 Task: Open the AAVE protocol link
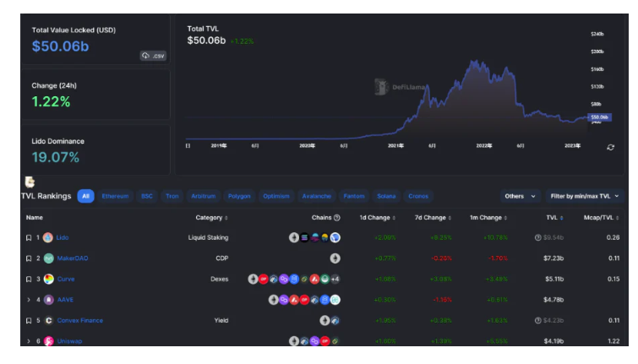click(65, 300)
